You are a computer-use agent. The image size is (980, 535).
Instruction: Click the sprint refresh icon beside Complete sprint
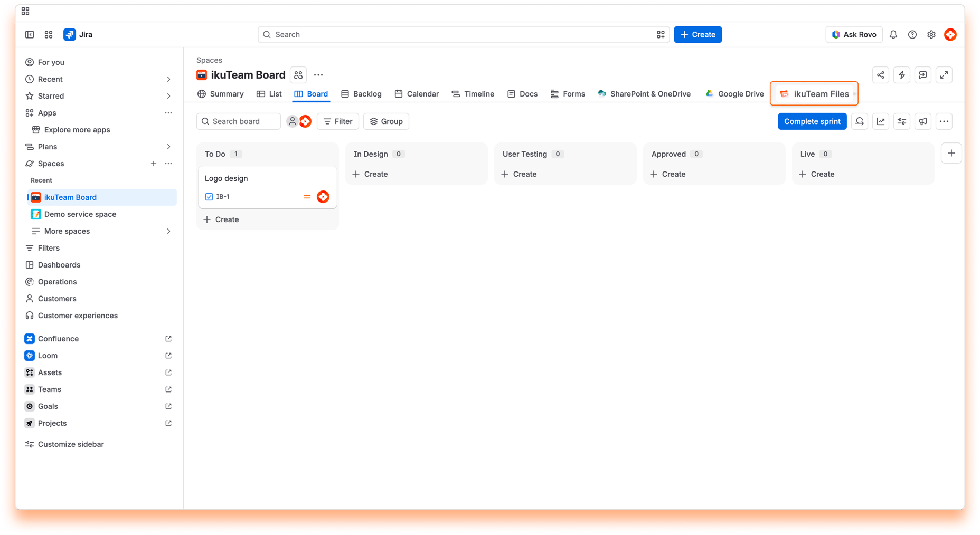click(x=860, y=121)
